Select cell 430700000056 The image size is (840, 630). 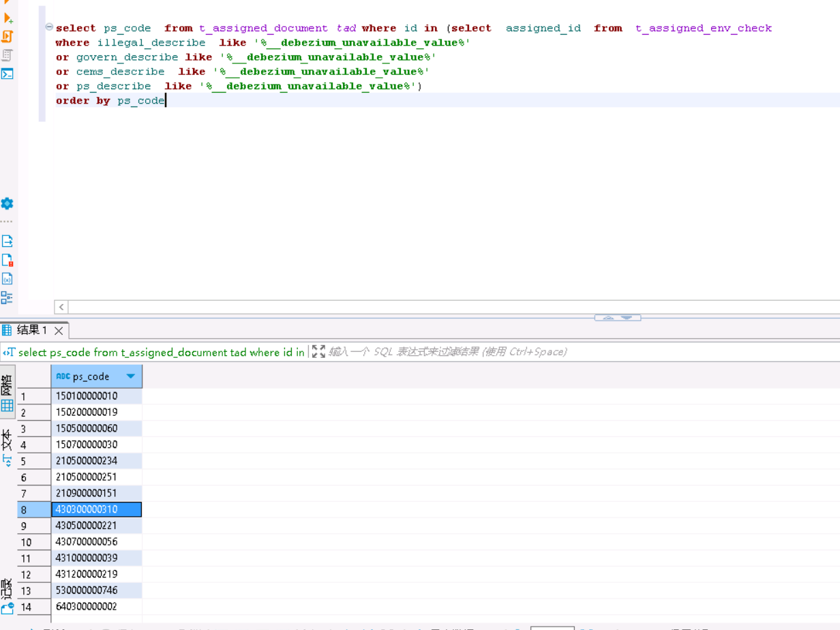pyautogui.click(x=97, y=542)
